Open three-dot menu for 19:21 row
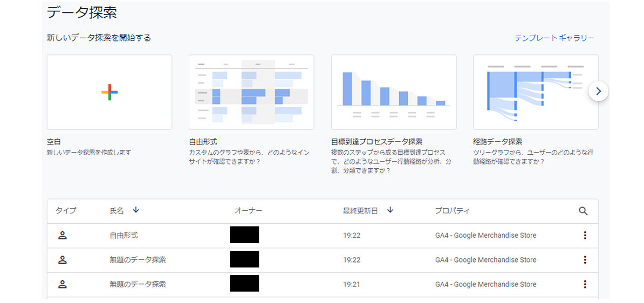The image size is (644, 303). (x=585, y=284)
